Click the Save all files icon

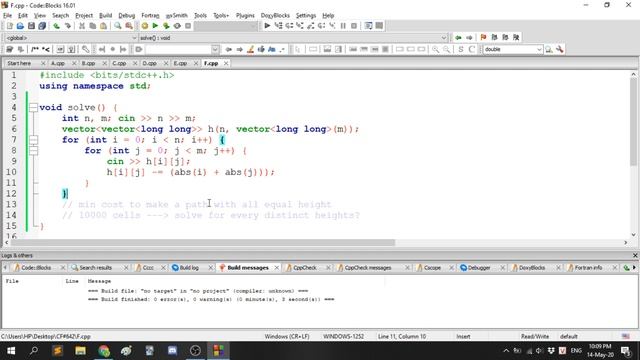tap(42, 26)
